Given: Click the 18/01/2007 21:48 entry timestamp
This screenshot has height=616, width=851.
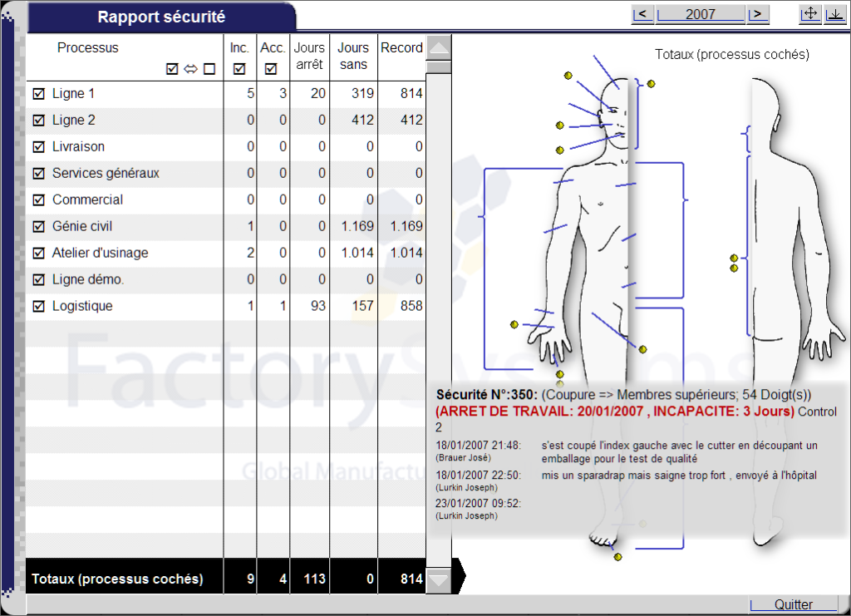Looking at the screenshot, I should tap(478, 446).
